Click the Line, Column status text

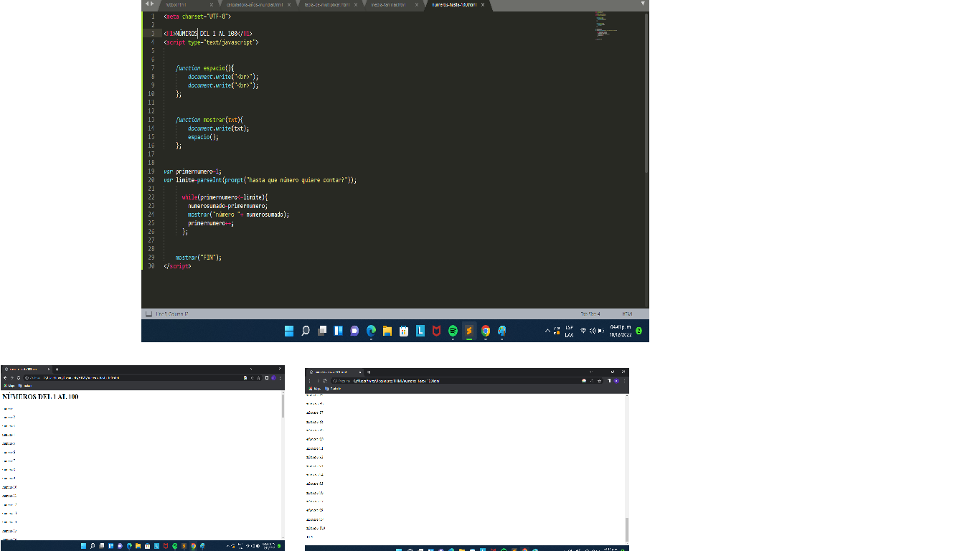pos(172,314)
